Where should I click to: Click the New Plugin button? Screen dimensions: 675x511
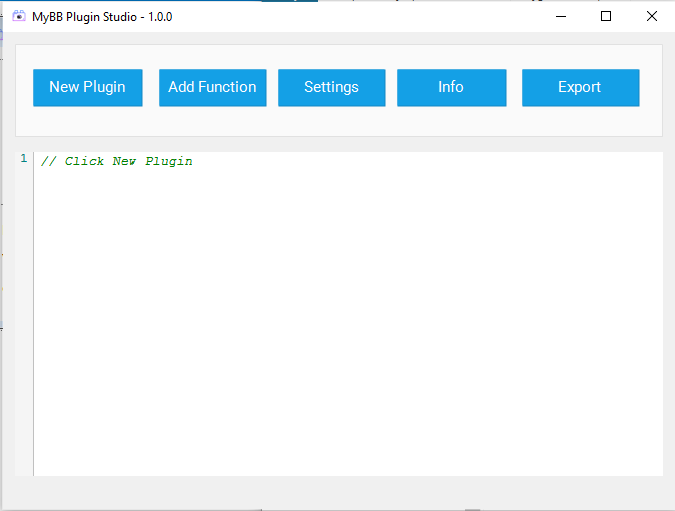(x=87, y=87)
